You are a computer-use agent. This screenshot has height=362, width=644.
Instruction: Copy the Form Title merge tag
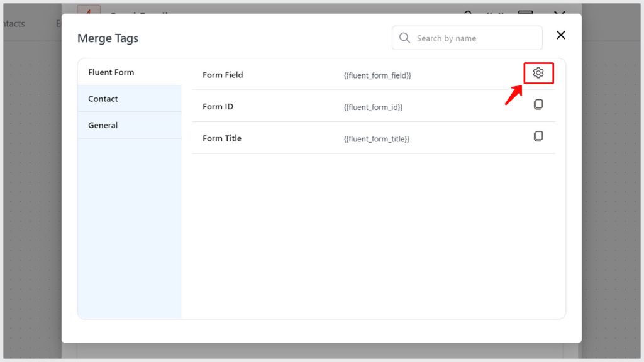538,136
